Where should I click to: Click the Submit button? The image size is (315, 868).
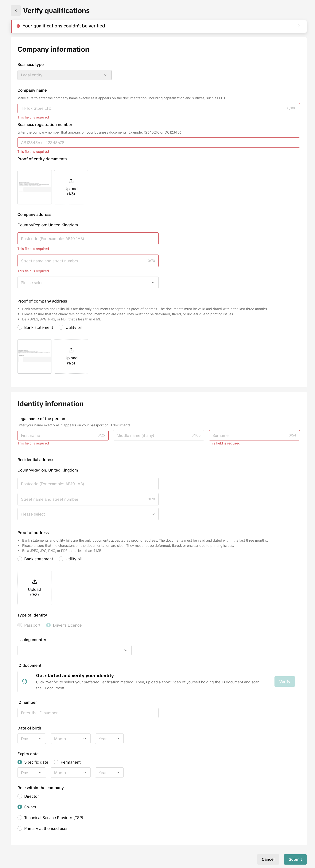pos(295,860)
